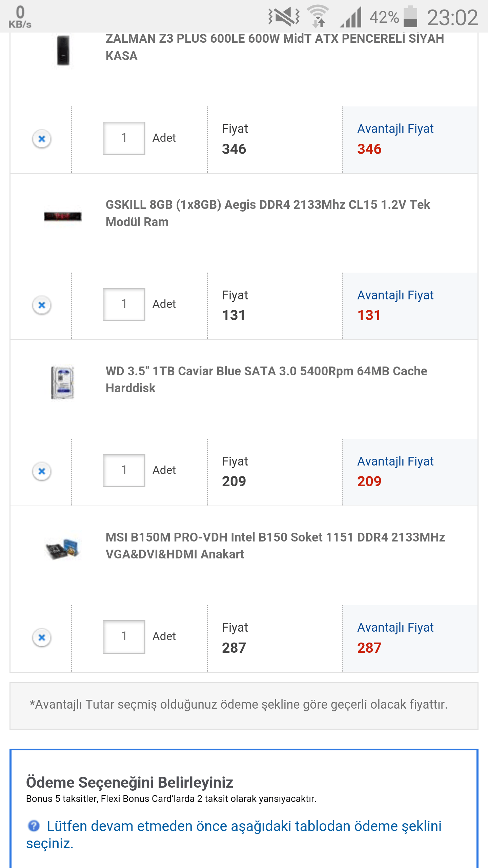
Task: Tap the blue question mark help icon
Action: [x=34, y=826]
